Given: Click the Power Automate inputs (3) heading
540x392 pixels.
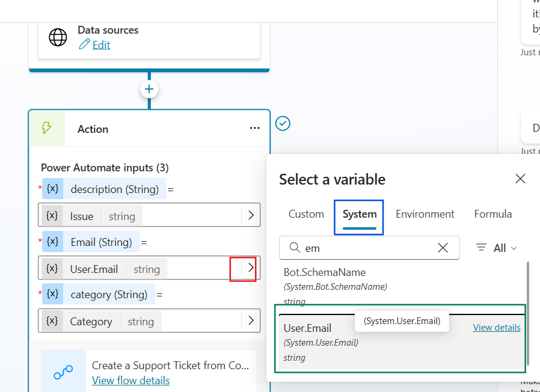Looking at the screenshot, I should (x=105, y=168).
